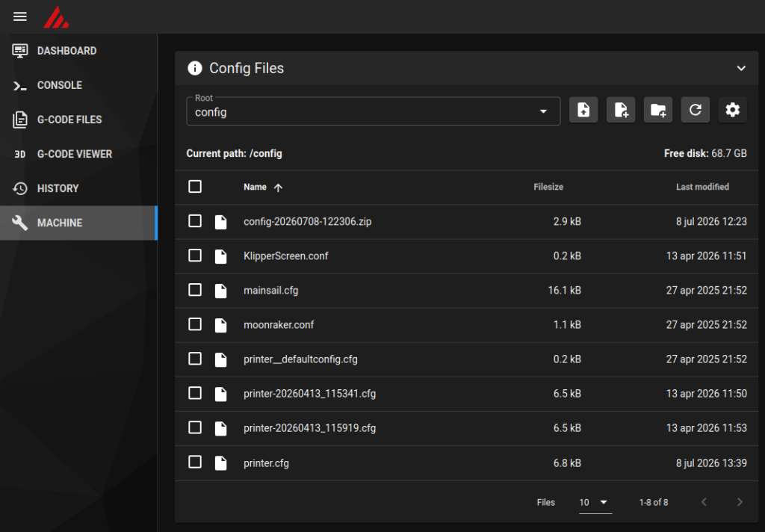Click the Config Files info icon
The width and height of the screenshot is (765, 532).
[x=195, y=68]
